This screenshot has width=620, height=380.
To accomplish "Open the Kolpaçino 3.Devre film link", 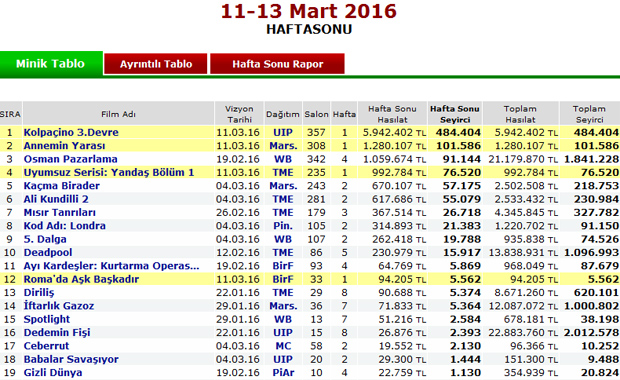I will pyautogui.click(x=71, y=132).
